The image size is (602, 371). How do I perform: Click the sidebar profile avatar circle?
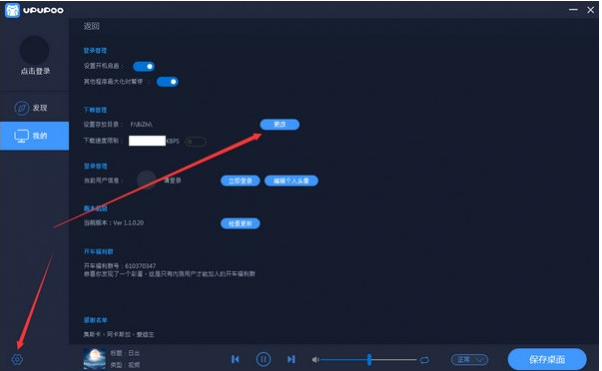coord(35,50)
